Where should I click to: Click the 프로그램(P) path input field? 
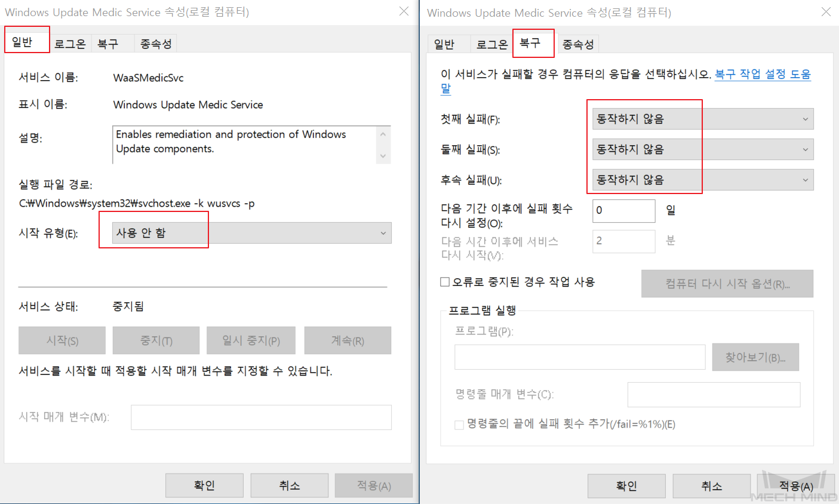pyautogui.click(x=580, y=357)
